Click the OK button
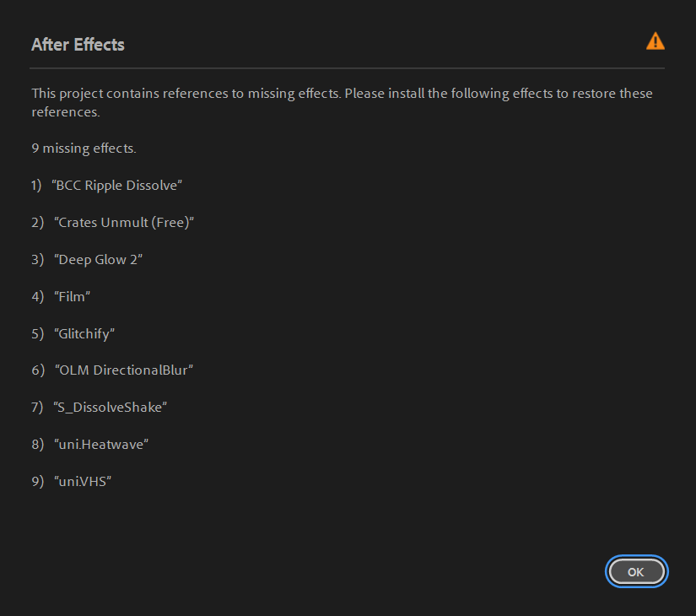The height and width of the screenshot is (616, 696). (x=636, y=571)
